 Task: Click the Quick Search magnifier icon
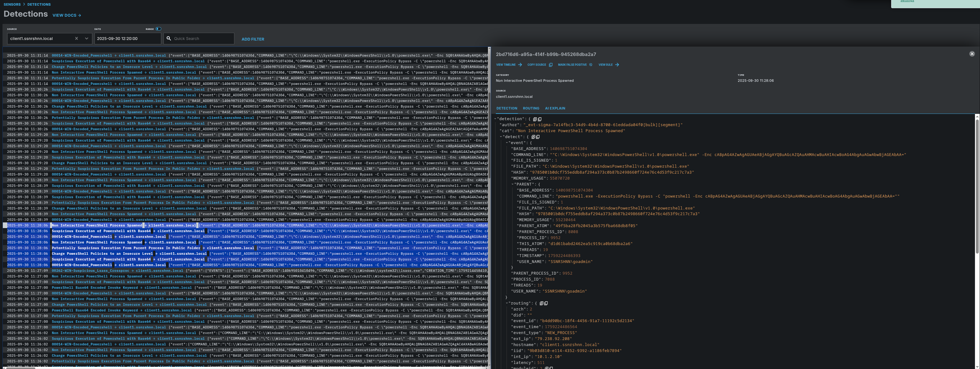coord(169,39)
